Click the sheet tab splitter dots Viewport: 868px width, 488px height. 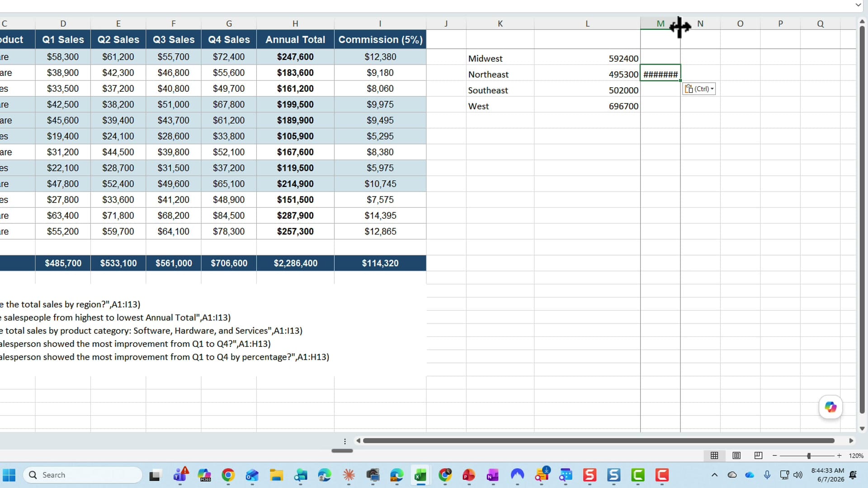pyautogui.click(x=345, y=441)
